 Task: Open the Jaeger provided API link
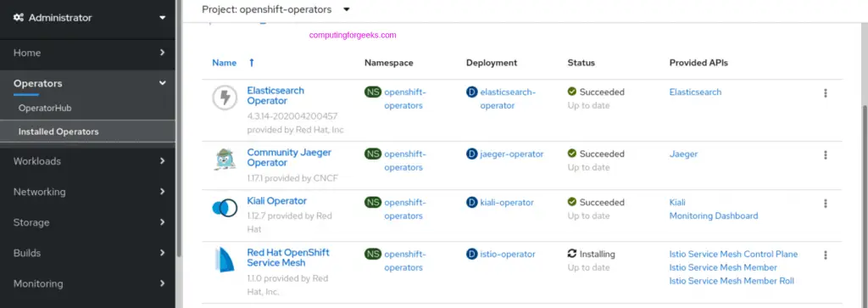(684, 154)
